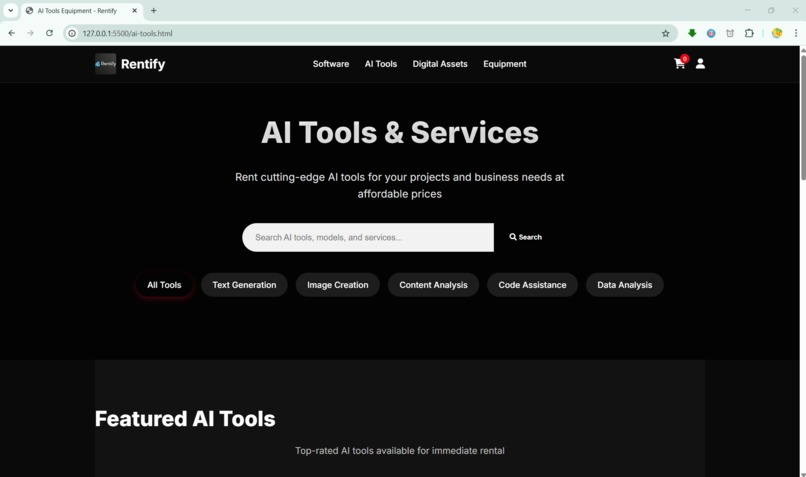Click the scrollbar down arrow
806x477 pixels.
point(802,474)
